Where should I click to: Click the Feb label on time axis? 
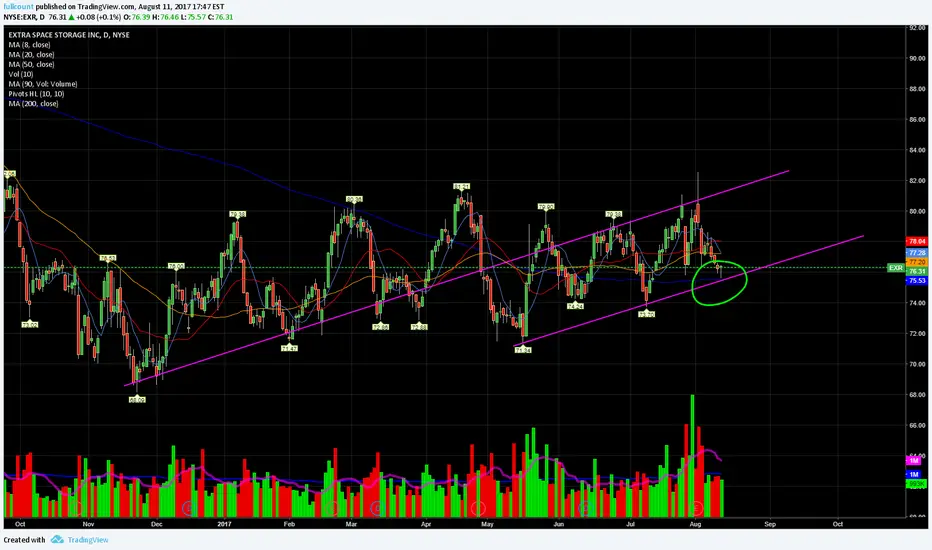[289, 524]
